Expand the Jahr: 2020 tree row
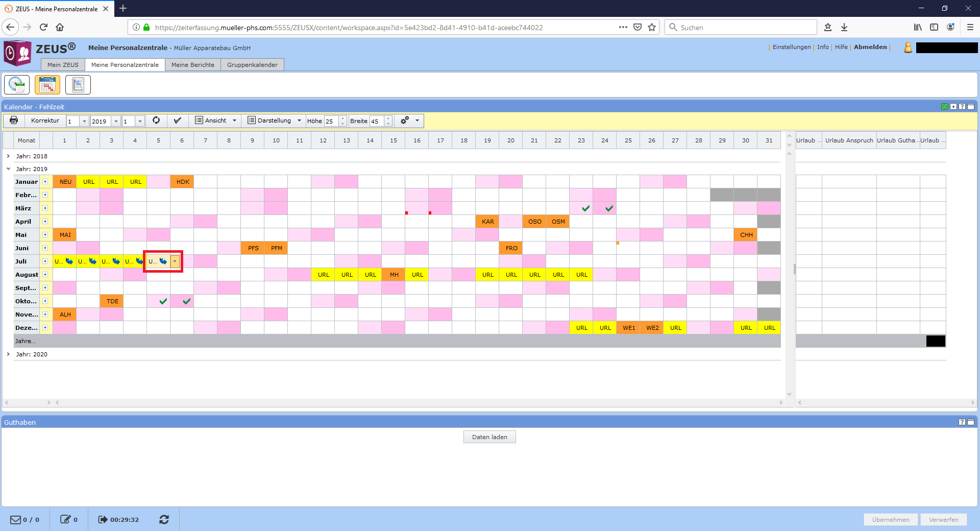Image resolution: width=980 pixels, height=531 pixels. click(x=8, y=354)
